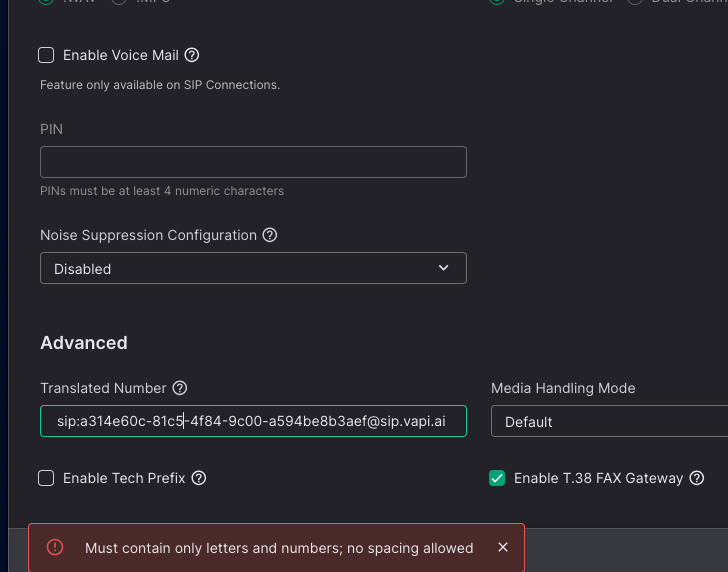Click into the PIN input field
728x572 pixels.
point(253,162)
